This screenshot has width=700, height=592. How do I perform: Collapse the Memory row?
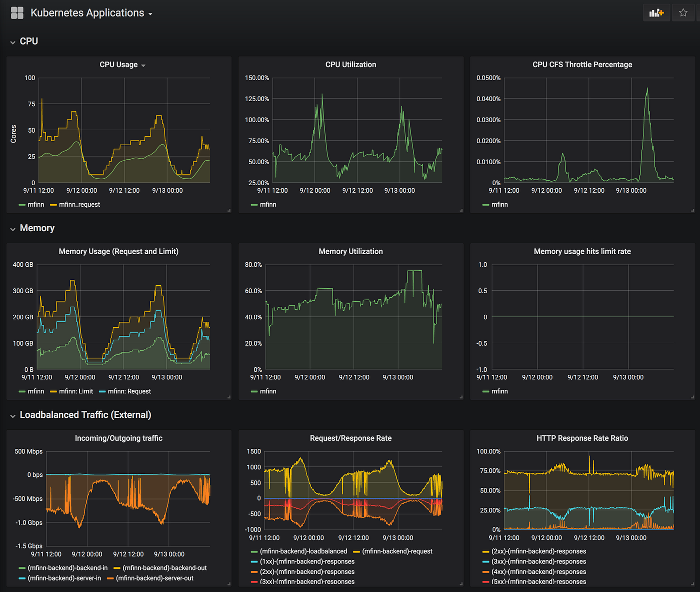32,228
